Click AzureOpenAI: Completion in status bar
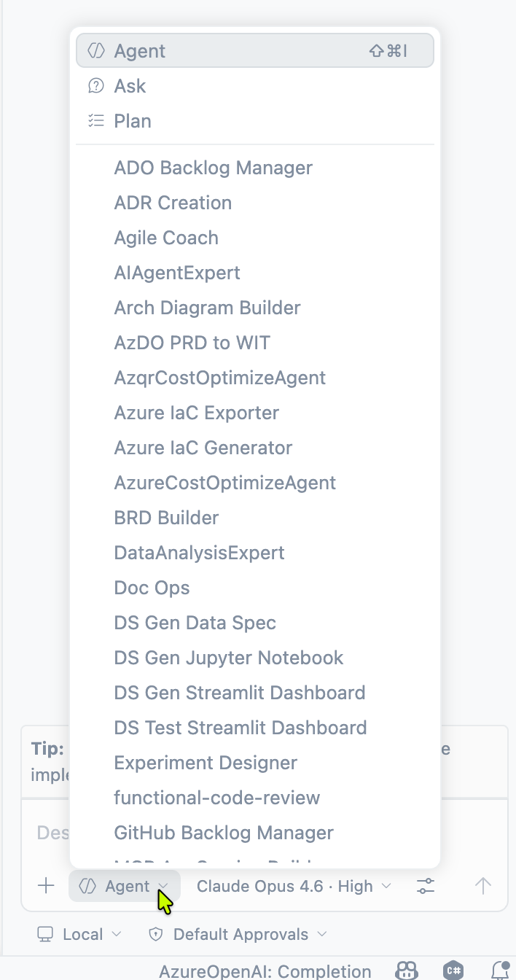Screen dimensions: 516x980 click(x=265, y=971)
